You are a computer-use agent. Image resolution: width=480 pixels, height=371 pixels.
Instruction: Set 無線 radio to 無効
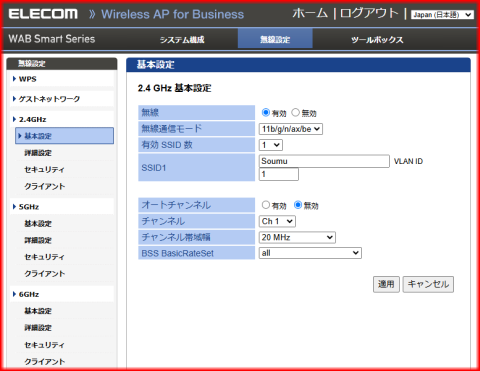[295, 113]
